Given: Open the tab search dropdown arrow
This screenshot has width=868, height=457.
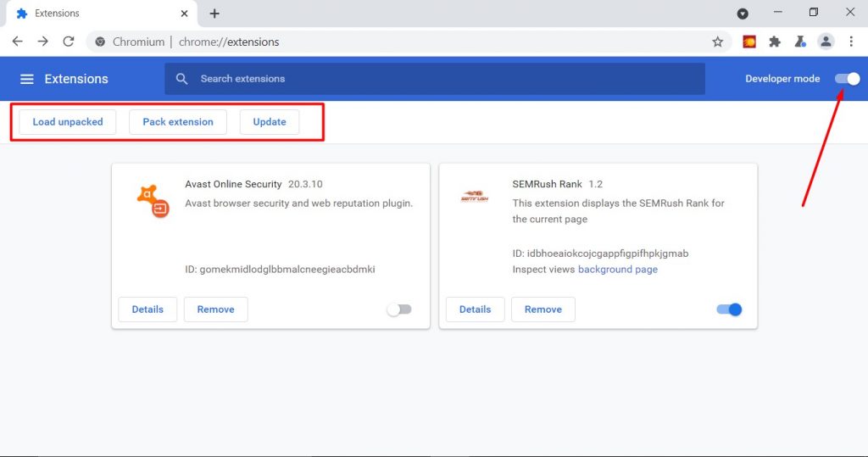Looking at the screenshot, I should click(x=743, y=14).
